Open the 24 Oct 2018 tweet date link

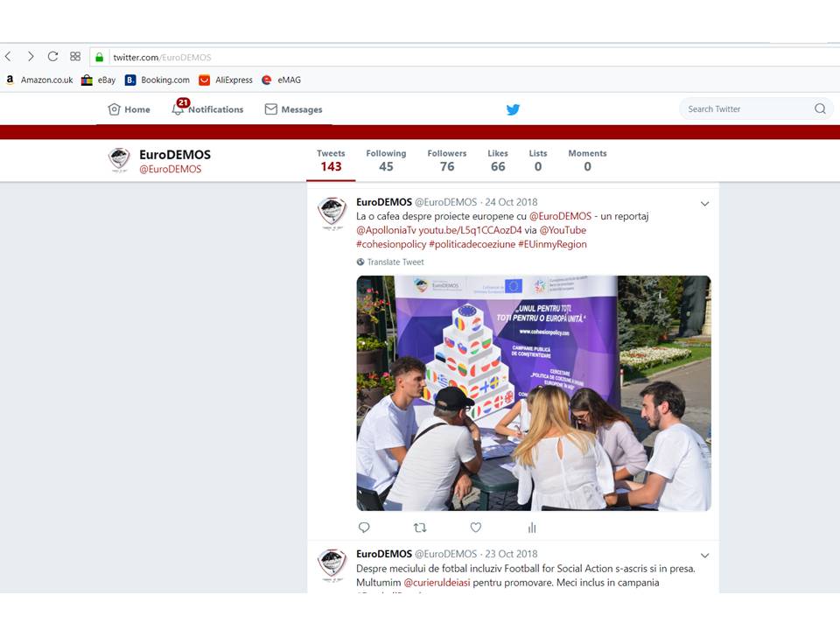click(x=511, y=202)
